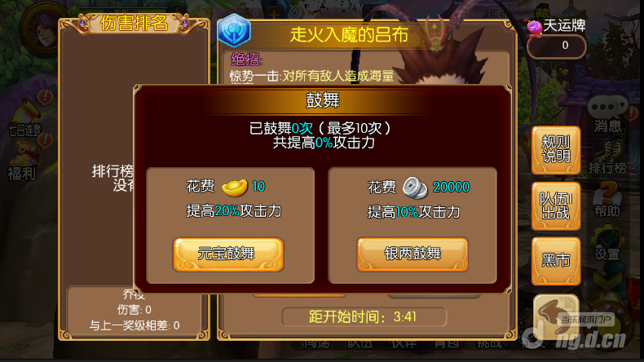
Task: Click the 距开始时间 countdown bar
Action: click(364, 317)
